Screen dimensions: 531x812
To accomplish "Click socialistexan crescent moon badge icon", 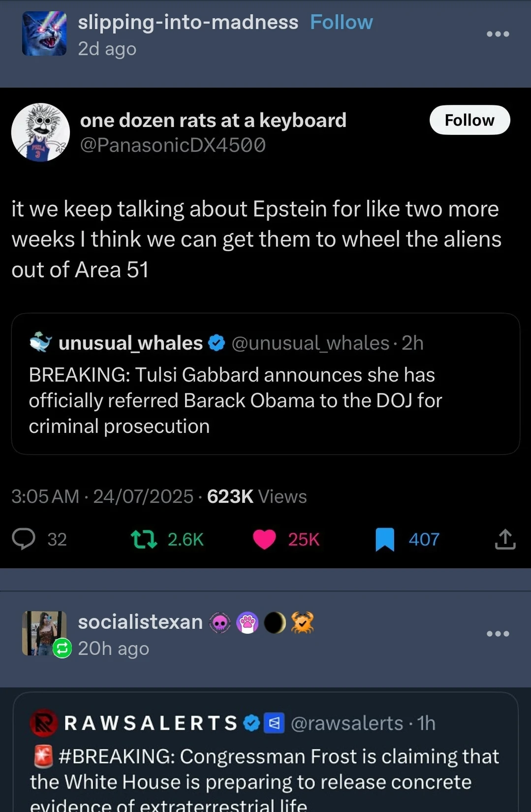I will pyautogui.click(x=275, y=623).
